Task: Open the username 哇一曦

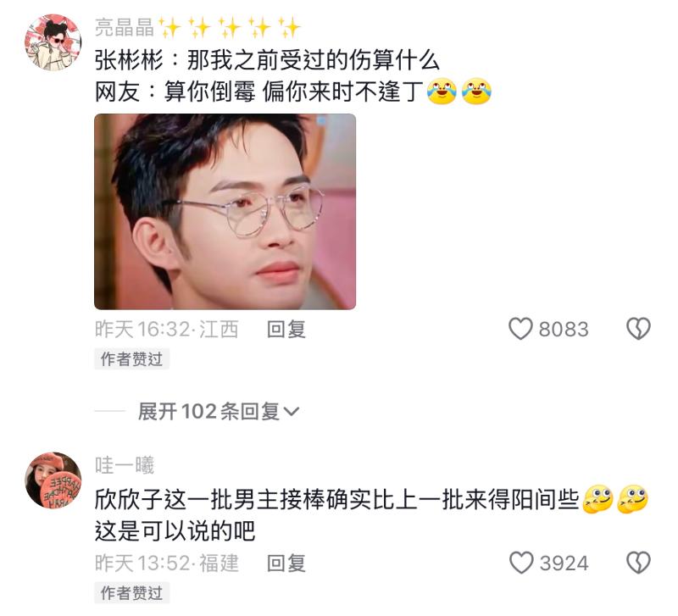Action: (x=125, y=465)
